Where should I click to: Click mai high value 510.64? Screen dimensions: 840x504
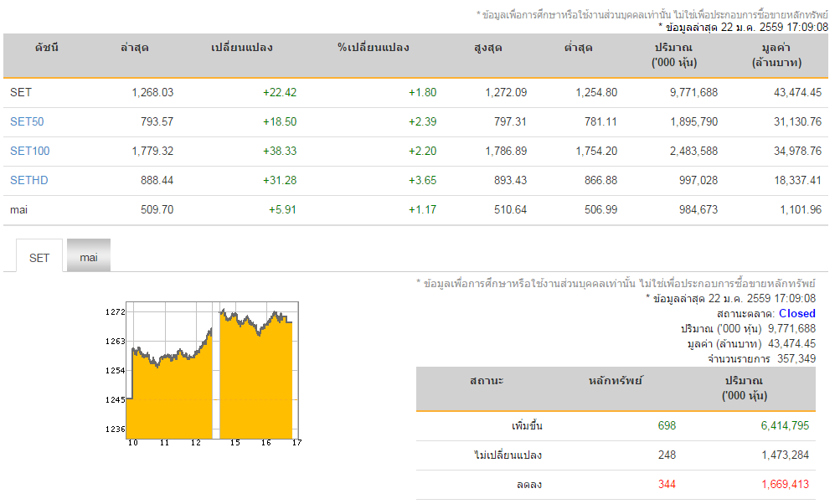[x=510, y=209]
